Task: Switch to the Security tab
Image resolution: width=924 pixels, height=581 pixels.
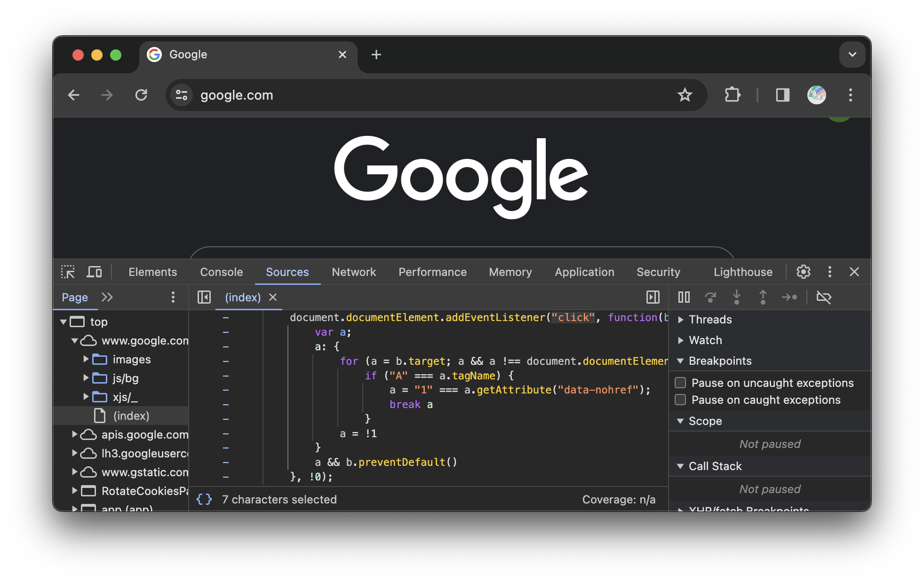Action: point(658,272)
